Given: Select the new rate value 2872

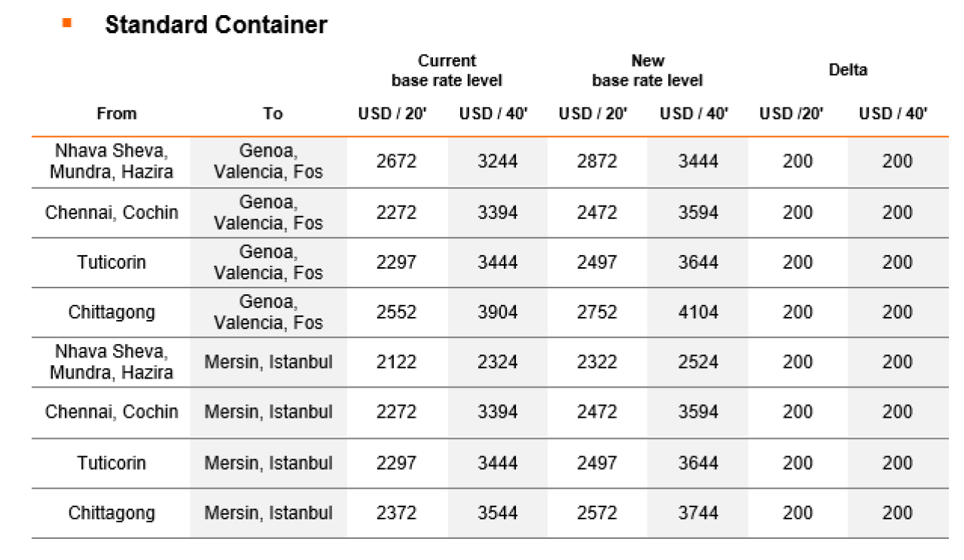Looking at the screenshot, I should click(x=597, y=162).
